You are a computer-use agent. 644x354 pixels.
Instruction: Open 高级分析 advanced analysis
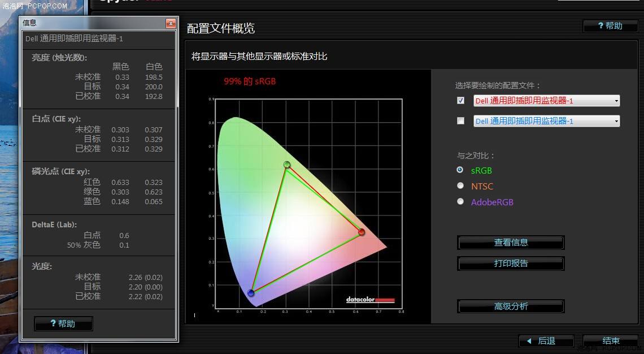tap(511, 306)
